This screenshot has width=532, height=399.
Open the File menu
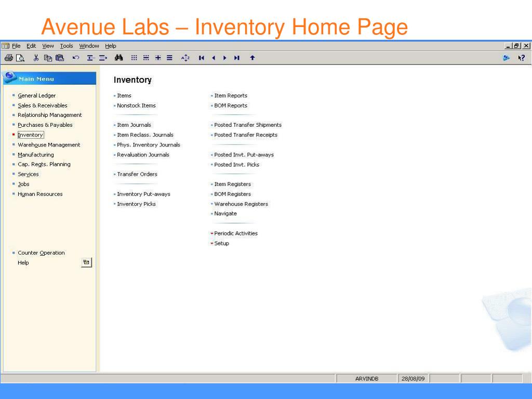pos(16,46)
